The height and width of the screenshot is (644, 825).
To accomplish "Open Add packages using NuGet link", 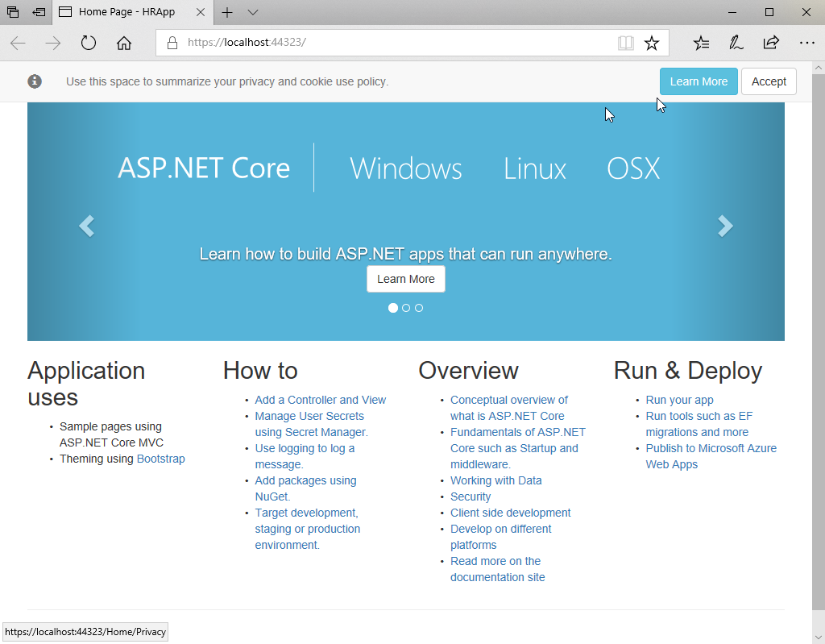I will point(305,488).
